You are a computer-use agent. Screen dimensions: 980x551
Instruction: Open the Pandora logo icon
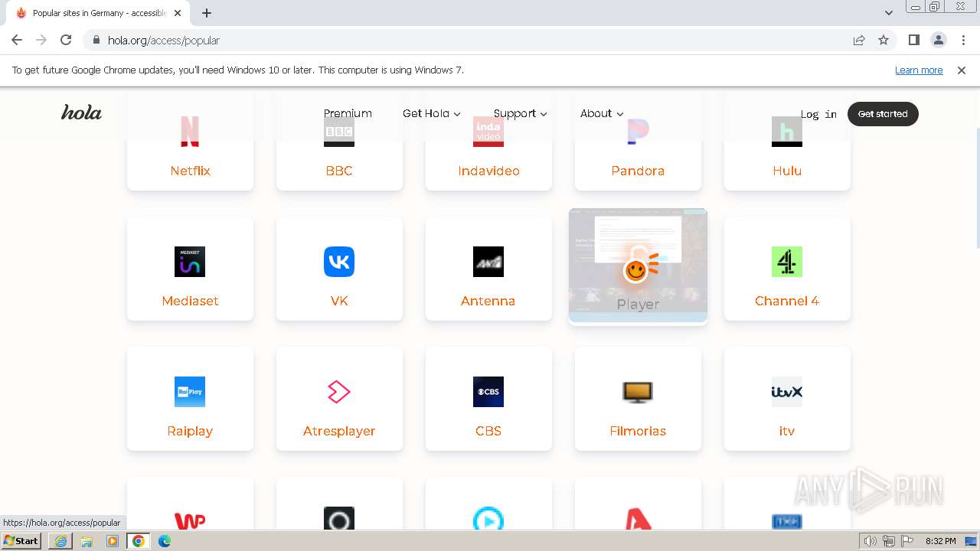638,132
